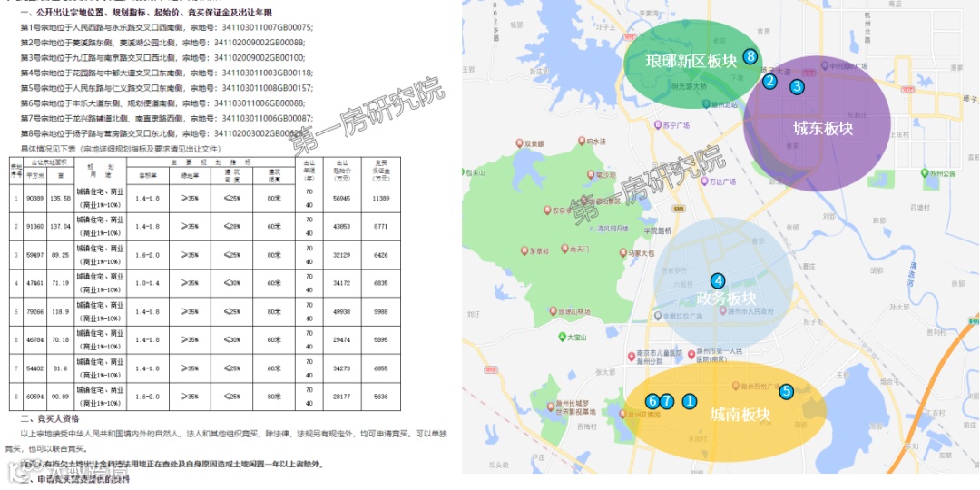Click the 琅琊新区板块 region label
The height and width of the screenshot is (490, 980).
tap(692, 61)
